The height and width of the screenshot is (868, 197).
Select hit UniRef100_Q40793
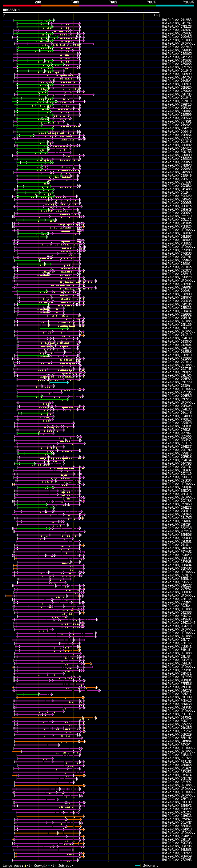tap(177, 464)
